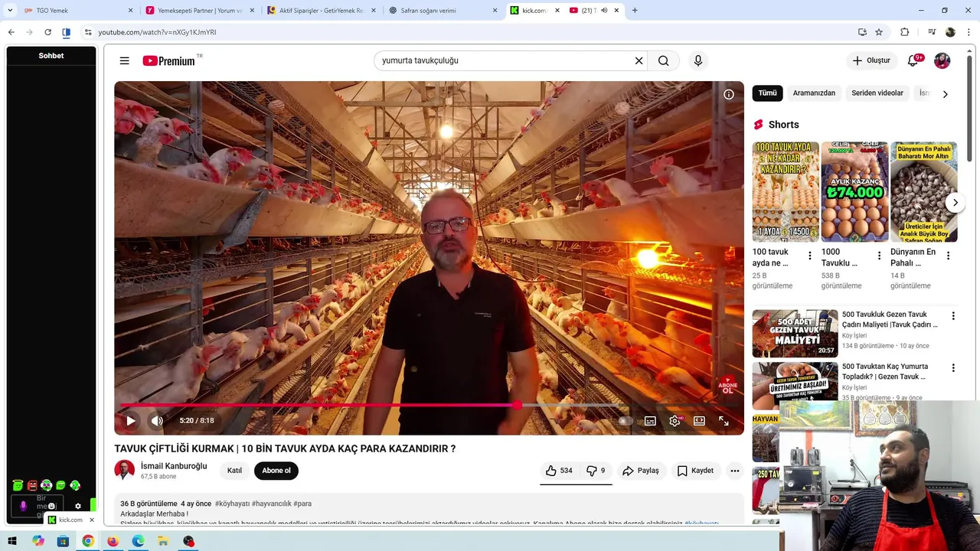
Task: Open tab search dropdown arrow
Action: pos(10,11)
